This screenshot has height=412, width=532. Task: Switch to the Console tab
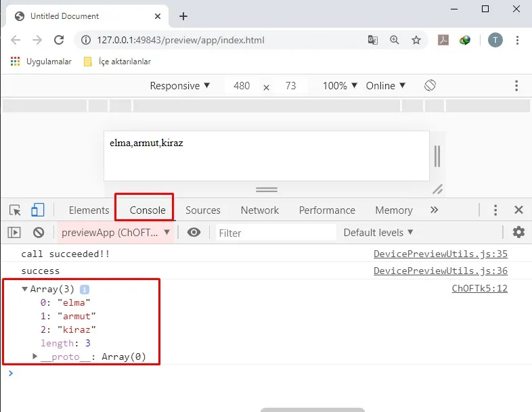coord(148,210)
